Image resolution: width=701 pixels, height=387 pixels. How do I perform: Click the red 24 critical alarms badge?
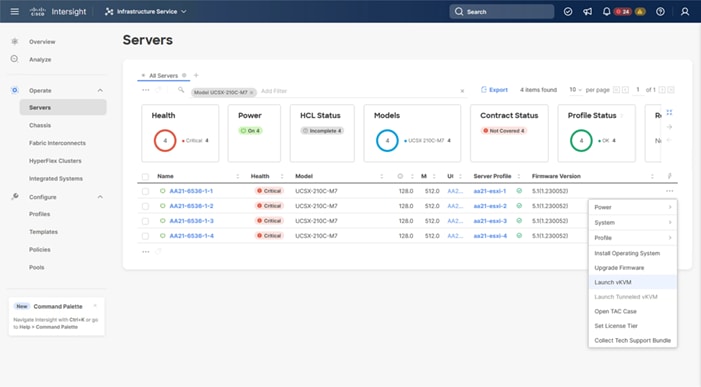pyautogui.click(x=623, y=12)
